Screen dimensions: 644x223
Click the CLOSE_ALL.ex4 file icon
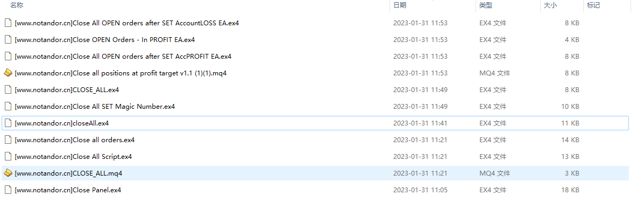(x=8, y=89)
